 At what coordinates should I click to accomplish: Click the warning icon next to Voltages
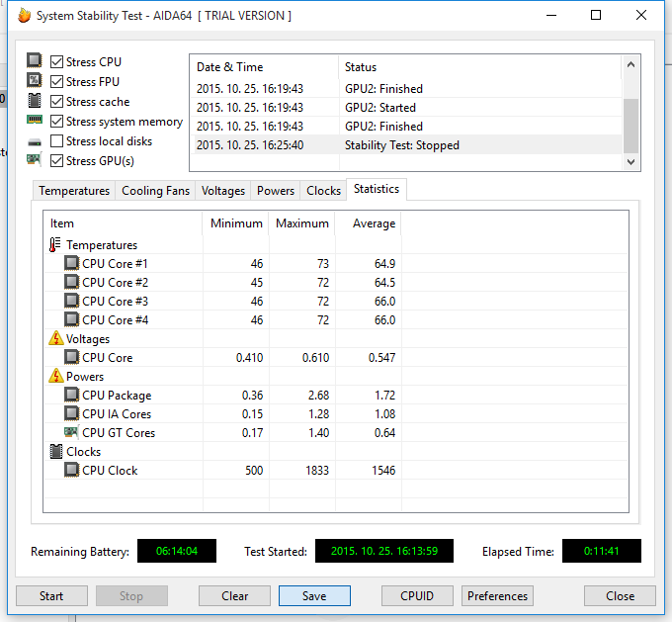click(55, 338)
